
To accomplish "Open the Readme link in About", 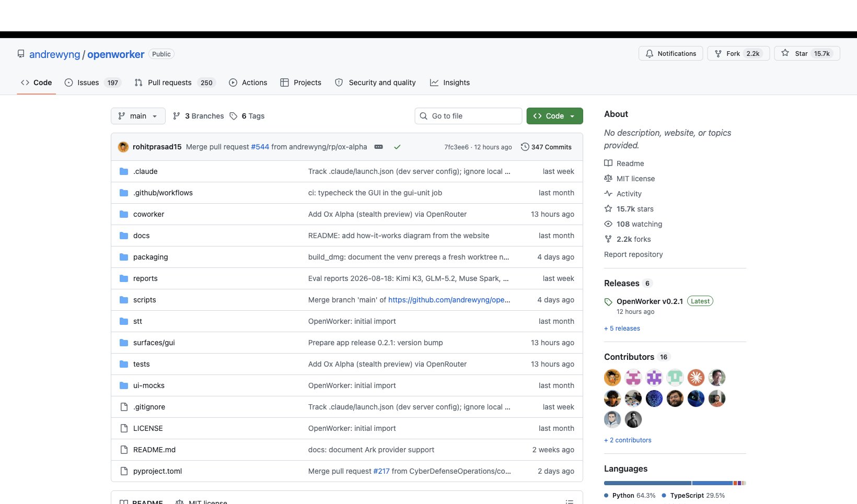I will pyautogui.click(x=624, y=163).
